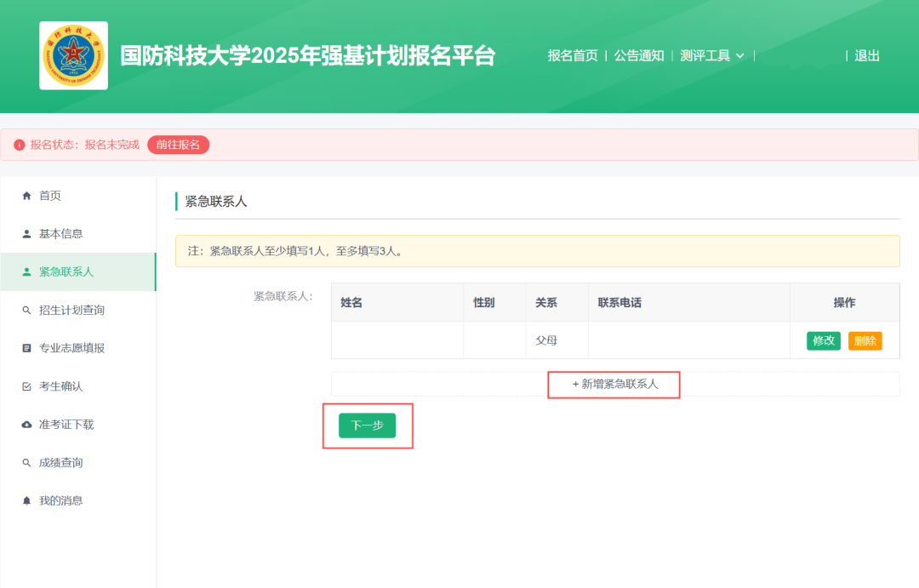Click the person icon beside 基本信息
The width and height of the screenshot is (919, 588).
click(26, 234)
